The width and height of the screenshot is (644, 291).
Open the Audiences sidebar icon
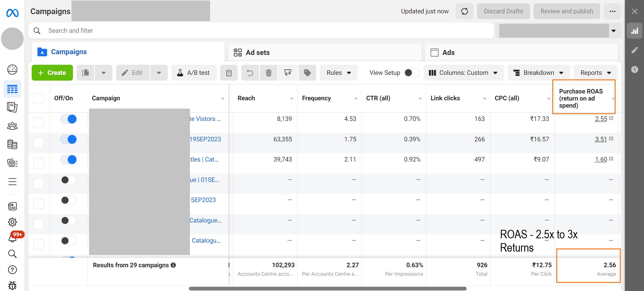pyautogui.click(x=12, y=126)
